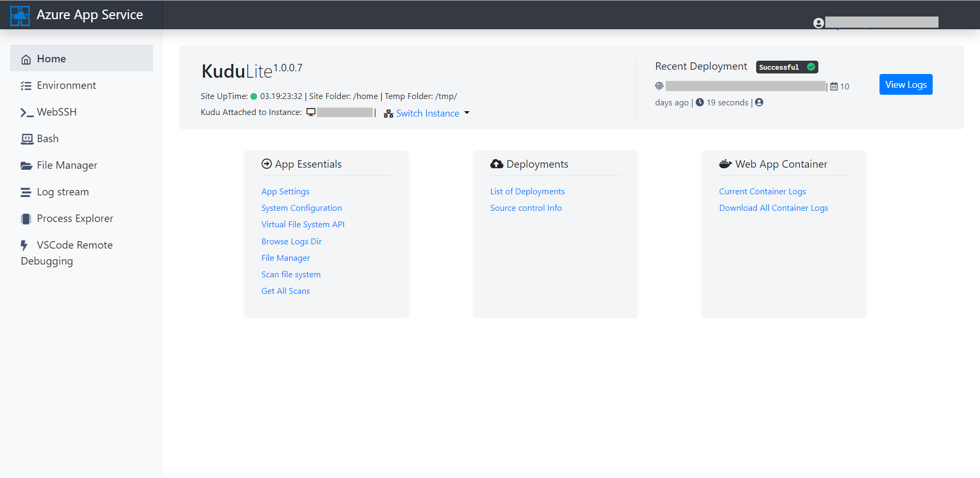
Task: Expand the Switch Instance dropdown
Action: click(x=427, y=113)
